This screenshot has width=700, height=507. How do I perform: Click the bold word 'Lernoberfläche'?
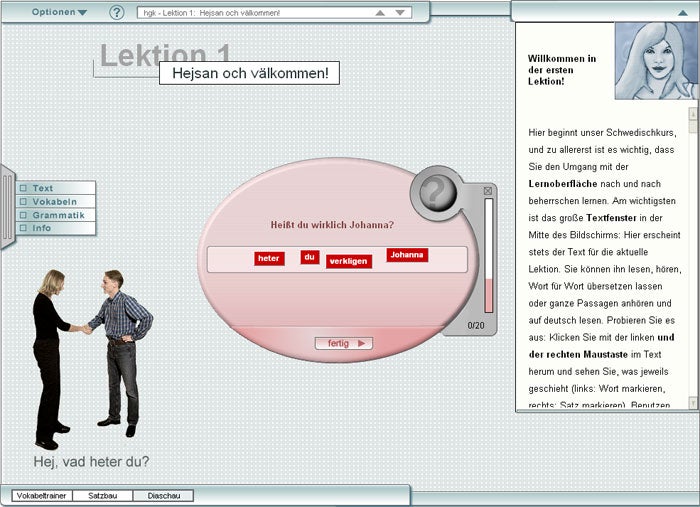pos(562,184)
